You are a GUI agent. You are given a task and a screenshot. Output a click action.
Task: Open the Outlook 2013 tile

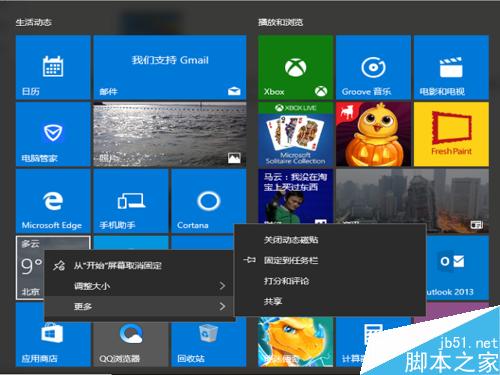(457, 267)
